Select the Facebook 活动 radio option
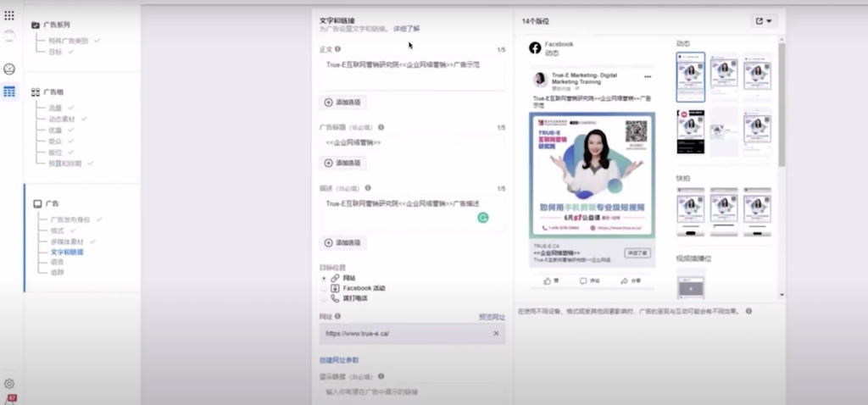 point(324,288)
